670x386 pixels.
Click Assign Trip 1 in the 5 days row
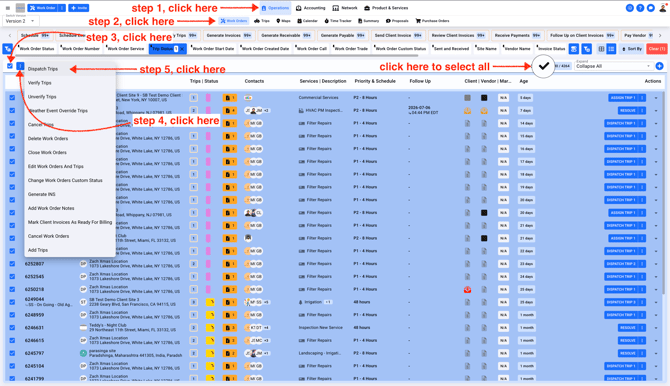tap(623, 98)
